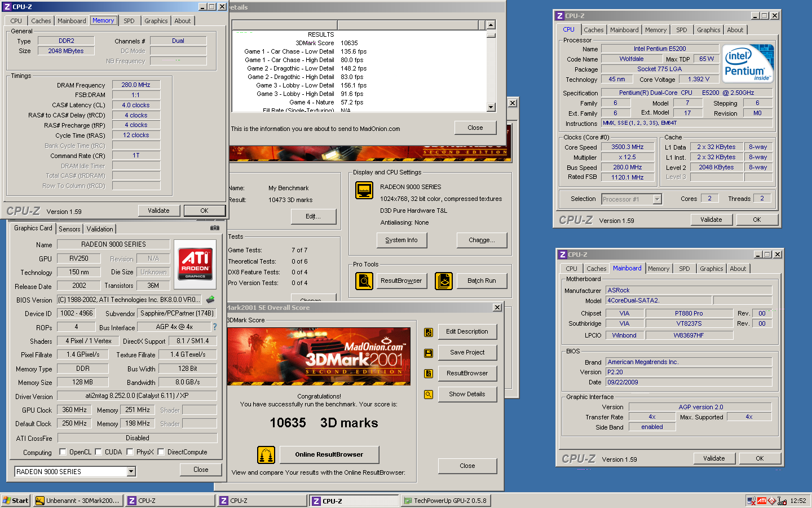Toggle the PhysX checkbox
This screenshot has width=812, height=508.
[130, 452]
